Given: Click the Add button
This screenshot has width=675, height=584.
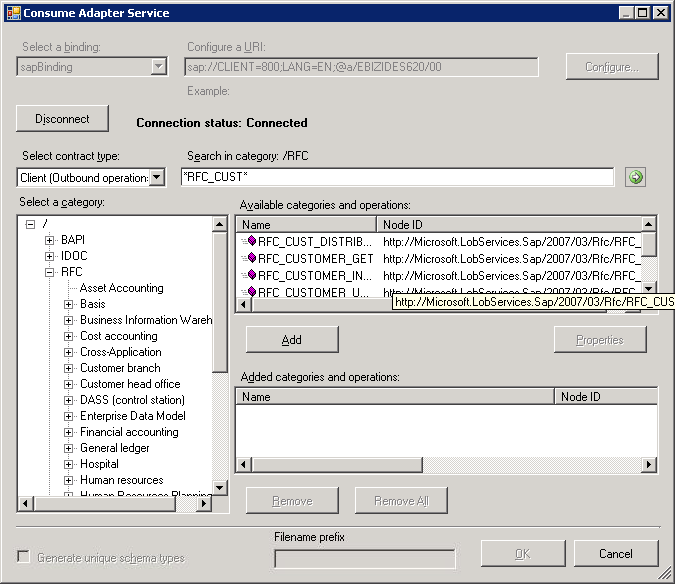Looking at the screenshot, I should pos(292,340).
